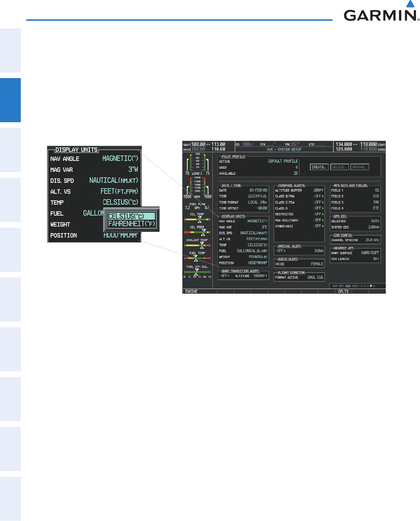Click the boxed NAV1 108.00 standby frequency
Image resolution: width=420 pixels, height=521 pixels.
pyautogui.click(x=198, y=144)
